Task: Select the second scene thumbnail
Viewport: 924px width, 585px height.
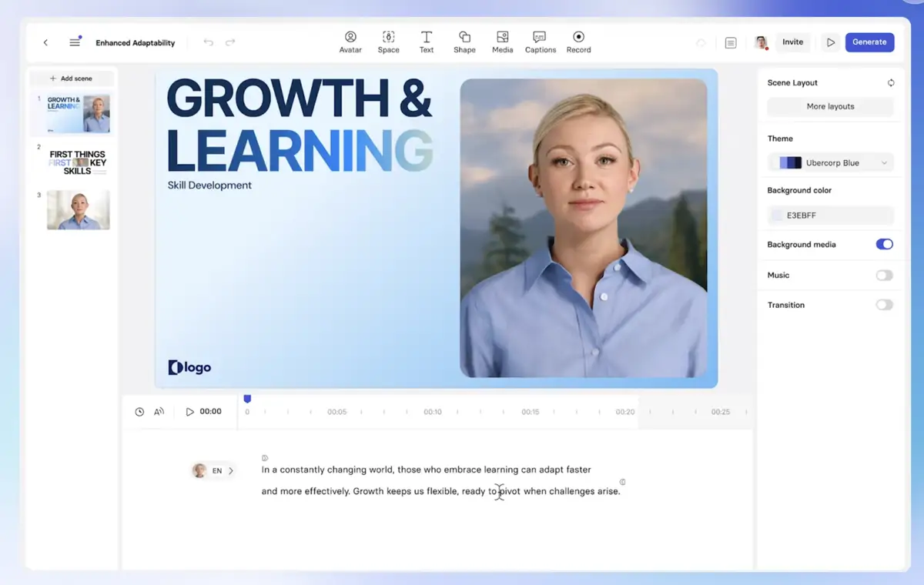Action: [78, 162]
